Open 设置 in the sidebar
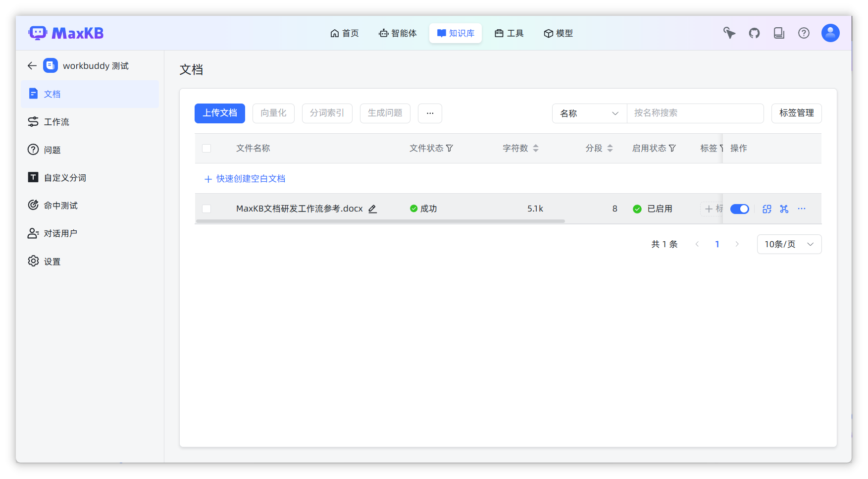Viewport: 868px width, 479px height. point(90,262)
